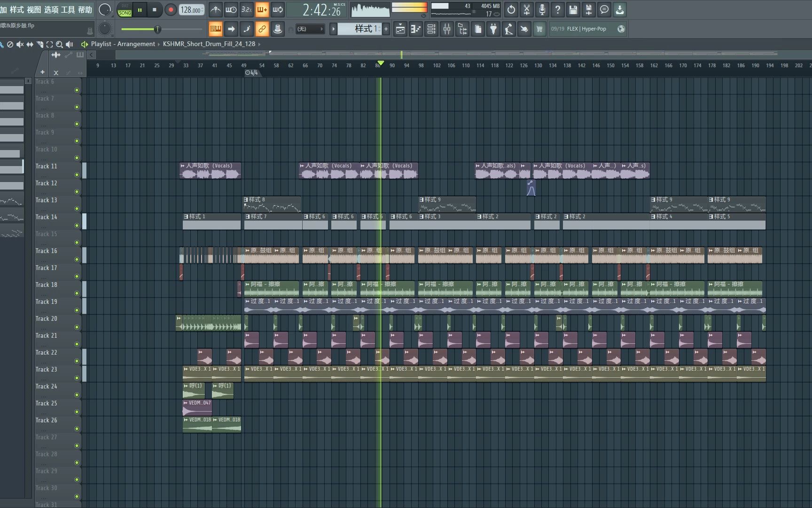
Task: Toggle blend recording overdub button
Action: click(262, 9)
